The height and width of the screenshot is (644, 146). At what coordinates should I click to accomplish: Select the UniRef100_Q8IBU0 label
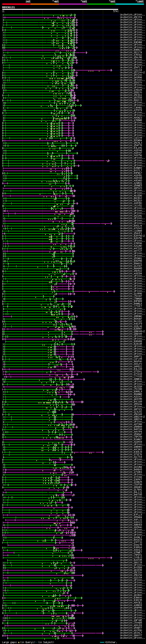(x=131, y=595)
